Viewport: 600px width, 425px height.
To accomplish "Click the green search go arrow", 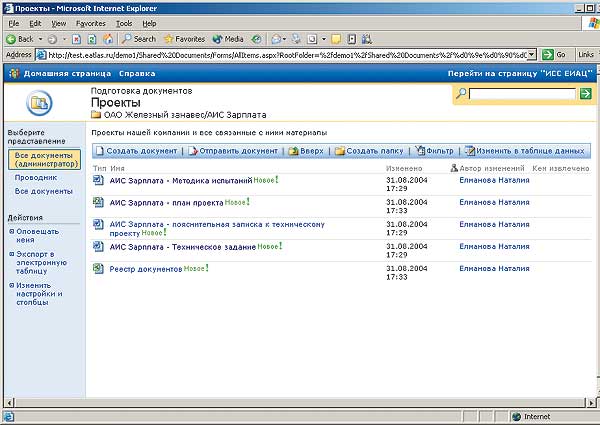I will (585, 93).
